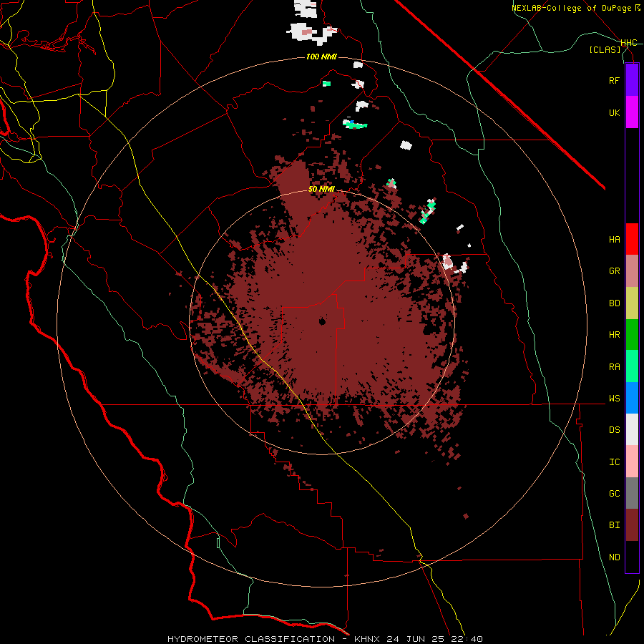Click the BD yellow legend color swatch

[x=632, y=303]
